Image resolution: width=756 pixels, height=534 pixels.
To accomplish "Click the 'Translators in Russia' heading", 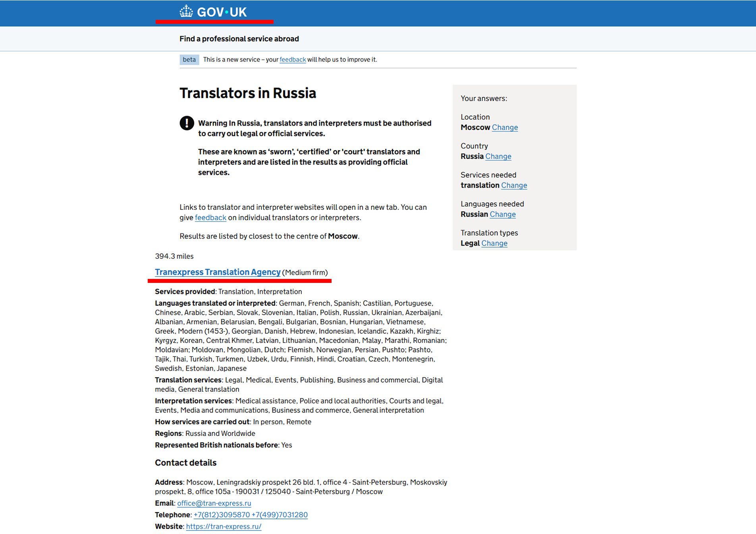I will point(248,93).
